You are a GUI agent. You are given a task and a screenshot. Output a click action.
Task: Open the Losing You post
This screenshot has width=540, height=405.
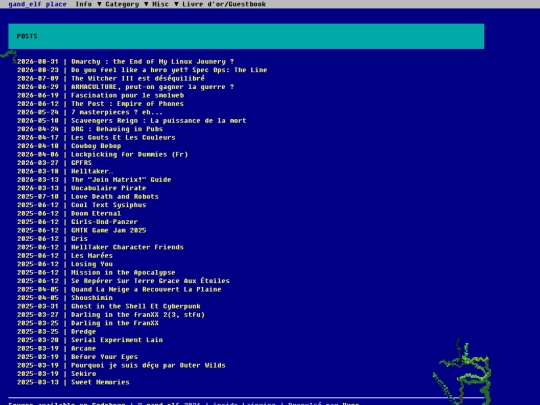tap(92, 264)
